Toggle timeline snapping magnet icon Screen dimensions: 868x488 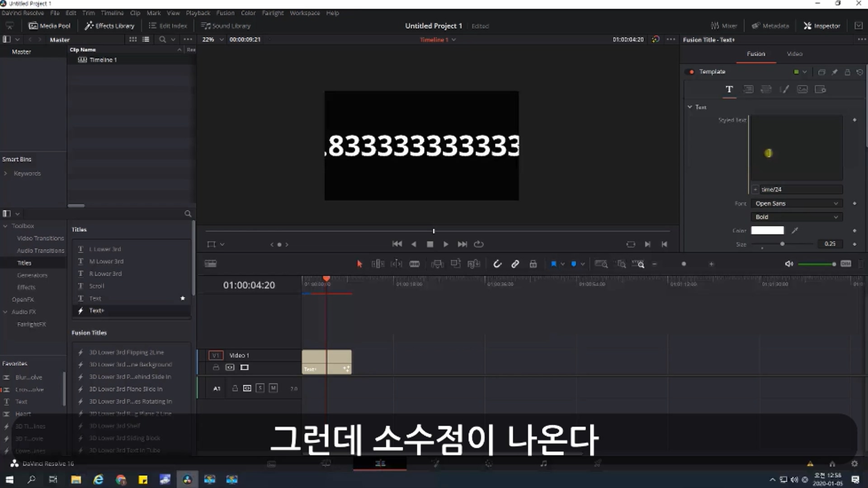pos(497,264)
